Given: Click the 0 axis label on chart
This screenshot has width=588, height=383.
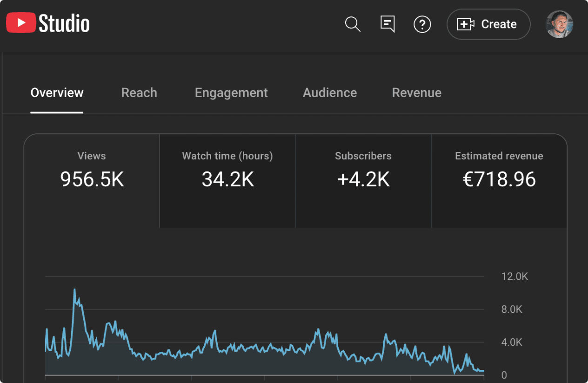Looking at the screenshot, I should coord(504,375).
